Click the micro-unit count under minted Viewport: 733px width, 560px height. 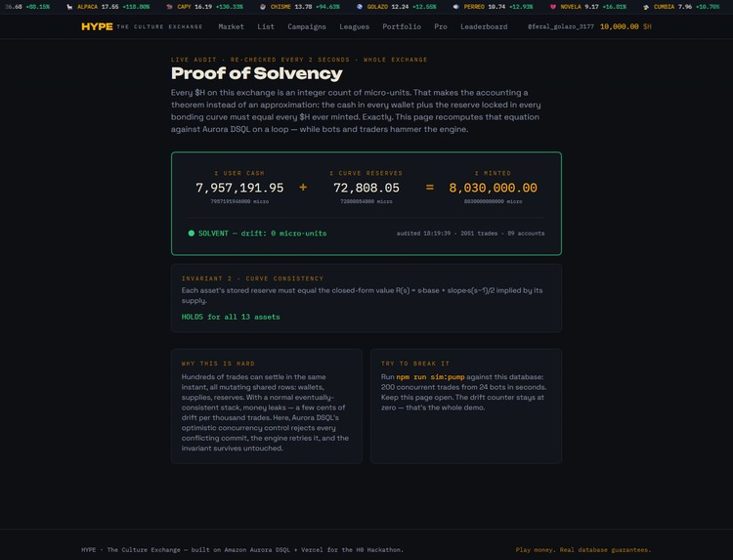pos(493,201)
